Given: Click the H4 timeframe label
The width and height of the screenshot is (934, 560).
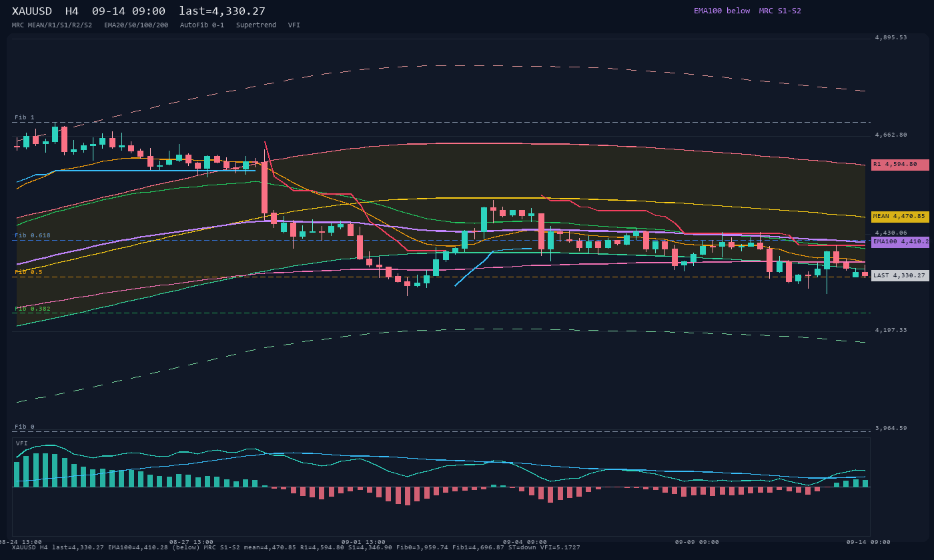Looking at the screenshot, I should click(72, 11).
